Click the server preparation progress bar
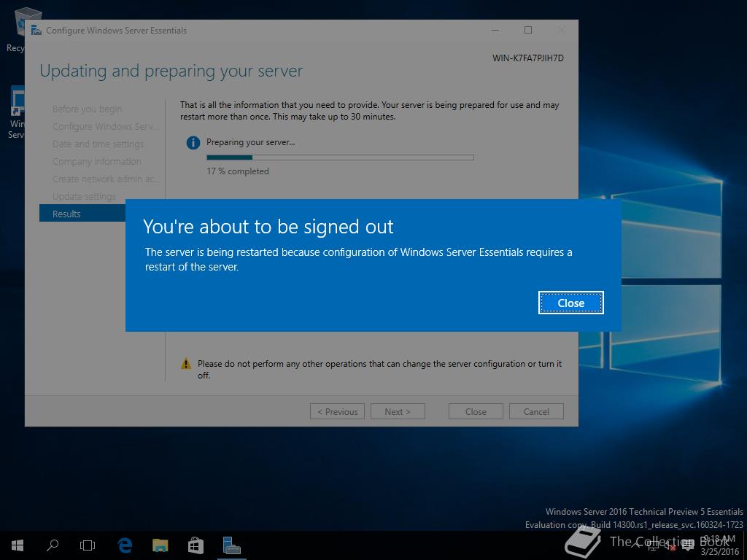 click(340, 157)
